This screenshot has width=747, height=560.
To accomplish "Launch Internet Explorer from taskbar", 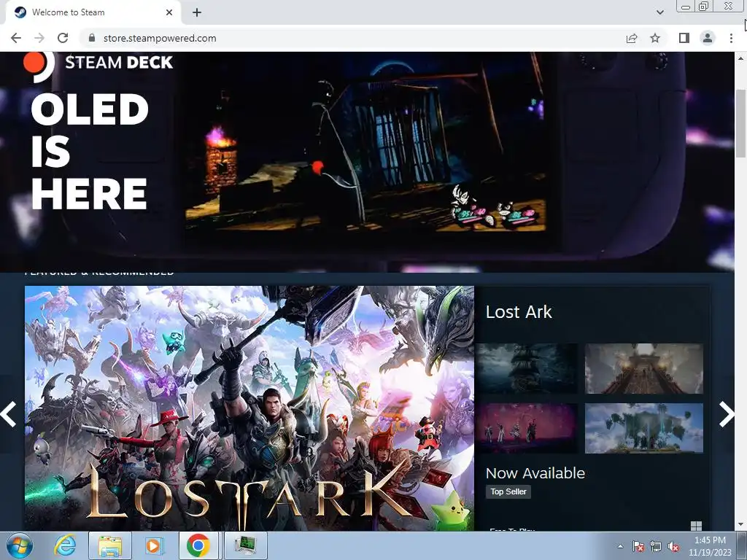I will 65,545.
